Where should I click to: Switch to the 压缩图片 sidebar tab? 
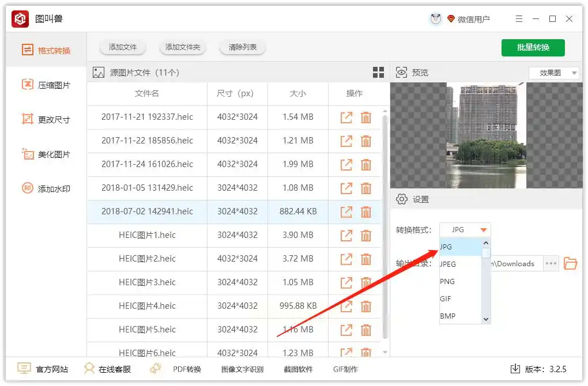coord(46,85)
